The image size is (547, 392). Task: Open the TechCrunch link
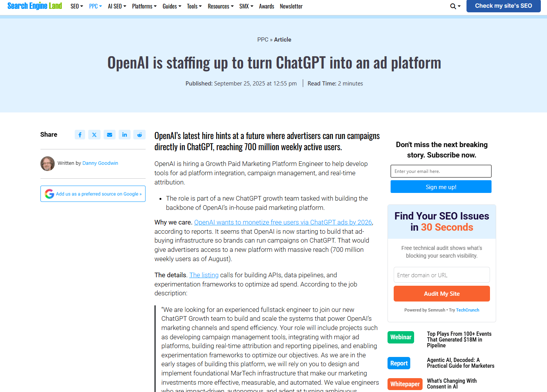click(468, 310)
